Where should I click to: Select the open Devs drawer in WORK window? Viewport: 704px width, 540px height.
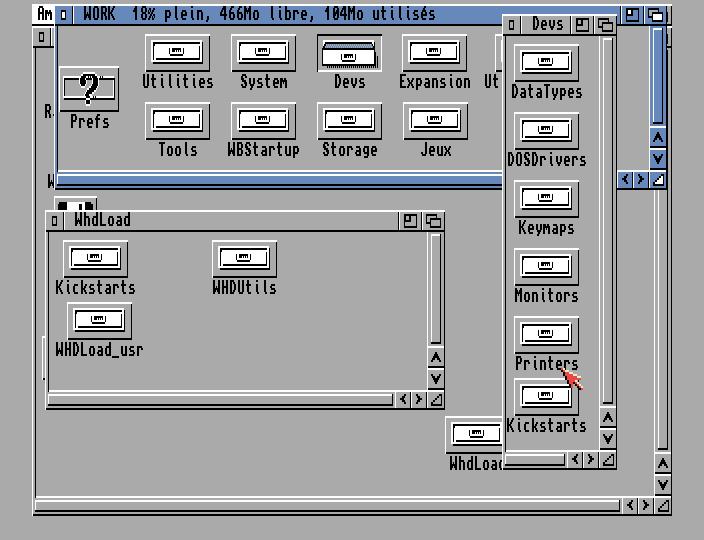coord(349,53)
